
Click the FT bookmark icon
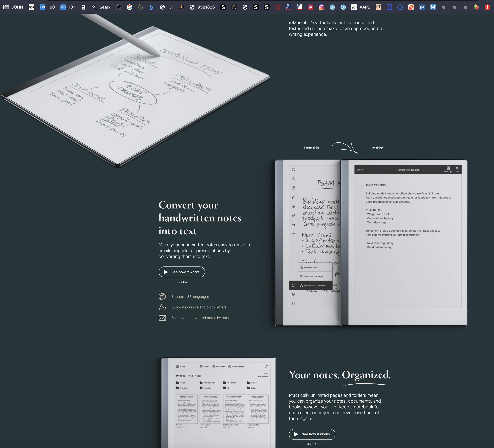click(378, 7)
